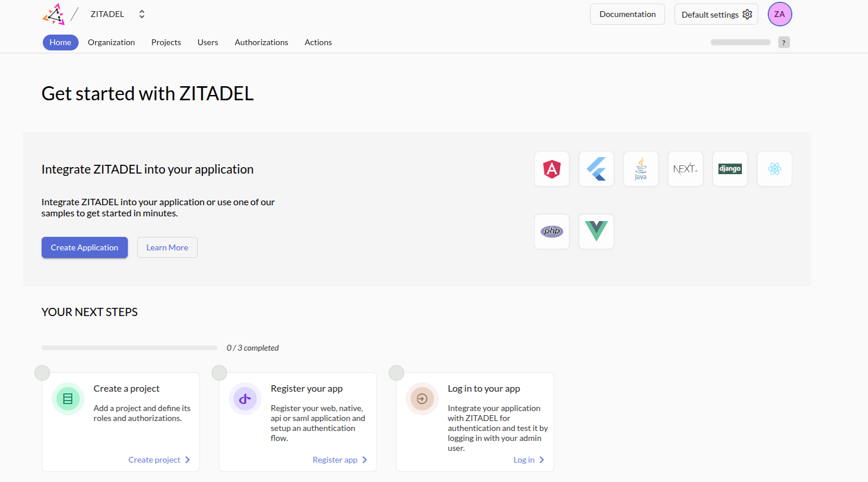The height and width of the screenshot is (482, 868).
Task: Click the ZITADEL logo icon
Action: [54, 14]
